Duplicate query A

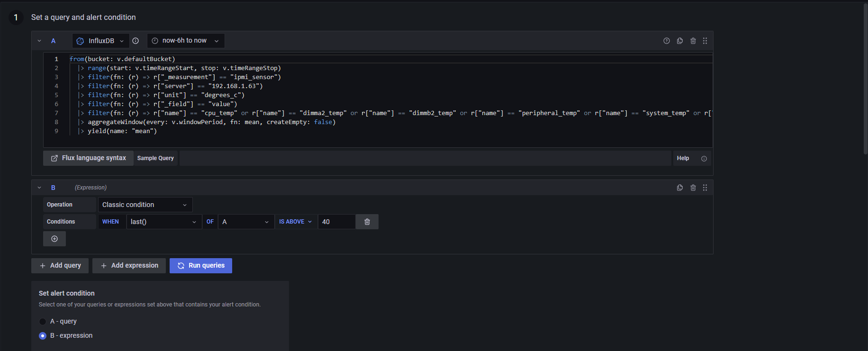click(680, 41)
